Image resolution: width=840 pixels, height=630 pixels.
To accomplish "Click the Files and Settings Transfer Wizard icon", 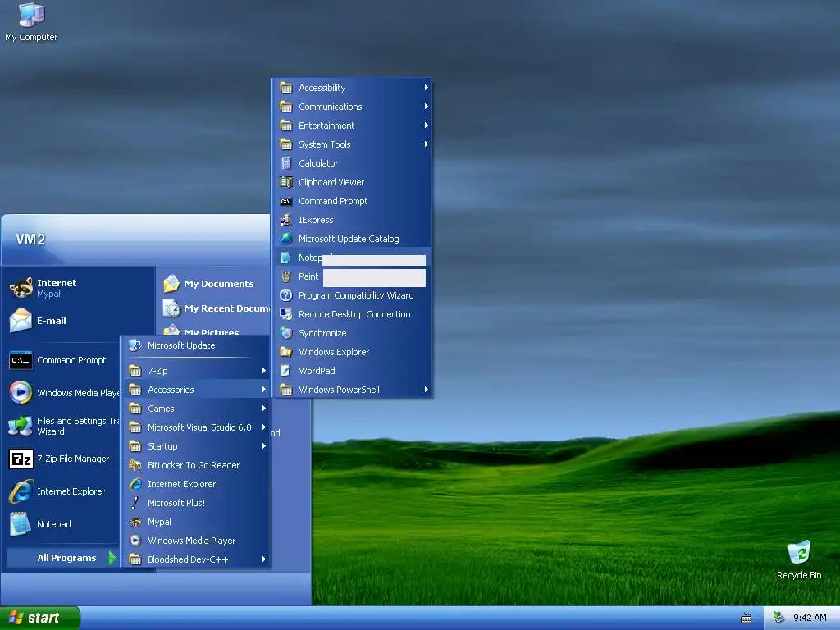I will (21, 426).
